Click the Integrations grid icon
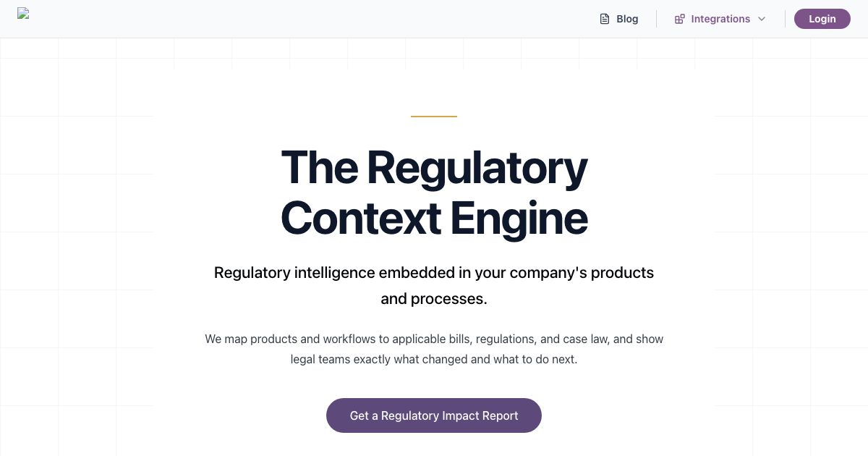 679,19
